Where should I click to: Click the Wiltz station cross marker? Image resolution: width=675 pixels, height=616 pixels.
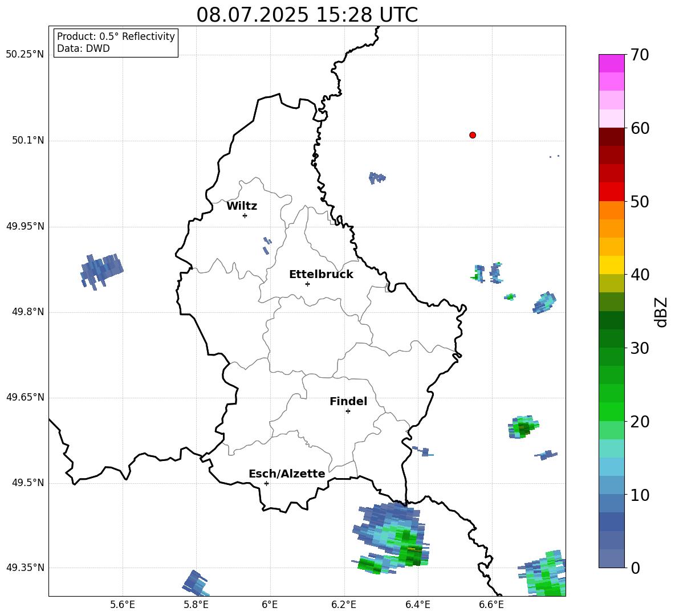(245, 215)
